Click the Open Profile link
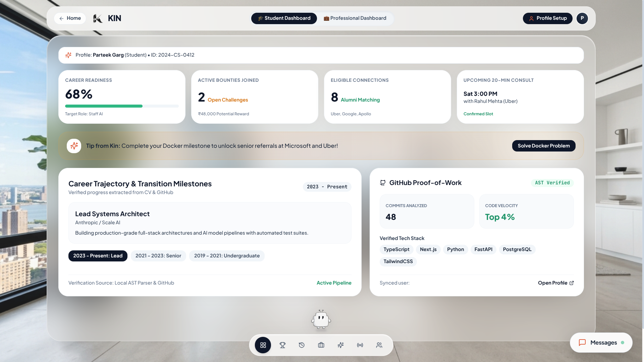 (x=556, y=283)
